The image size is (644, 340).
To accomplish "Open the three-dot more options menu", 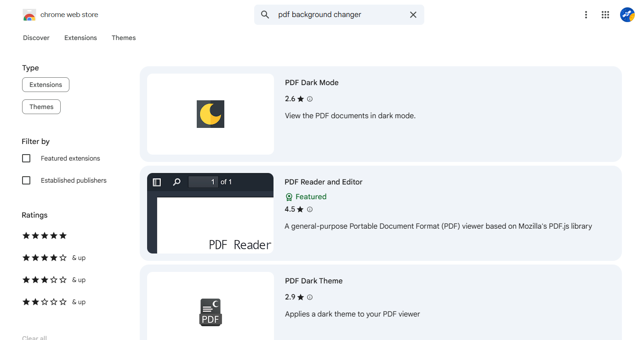I will (586, 14).
